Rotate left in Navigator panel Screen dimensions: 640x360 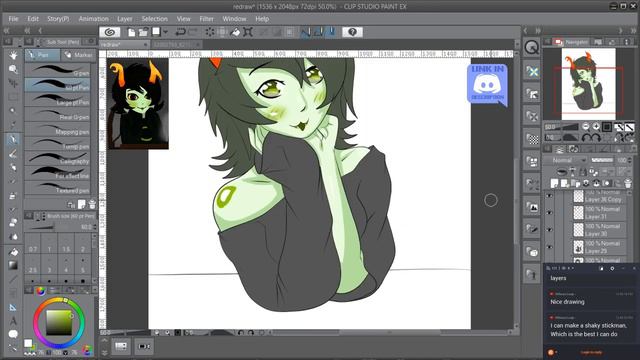pos(587,138)
